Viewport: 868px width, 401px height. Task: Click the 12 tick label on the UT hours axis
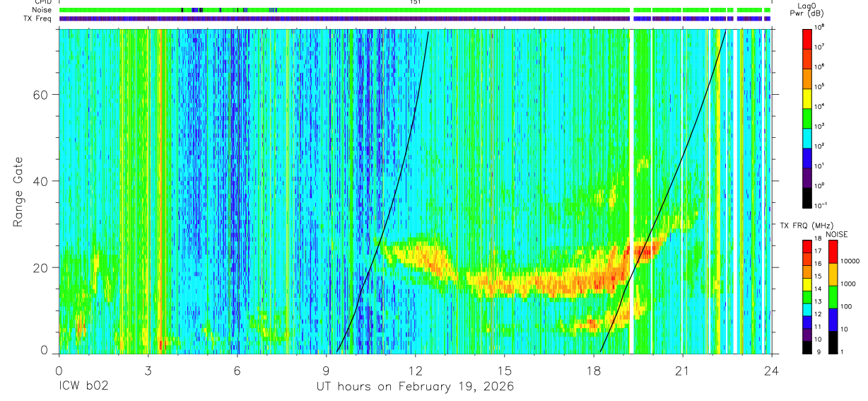pos(416,370)
